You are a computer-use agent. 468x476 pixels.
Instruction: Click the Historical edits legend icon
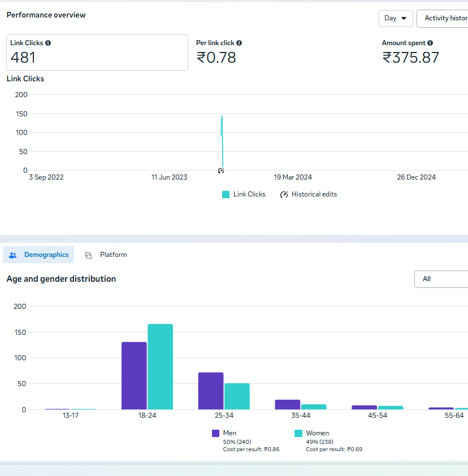(x=284, y=194)
